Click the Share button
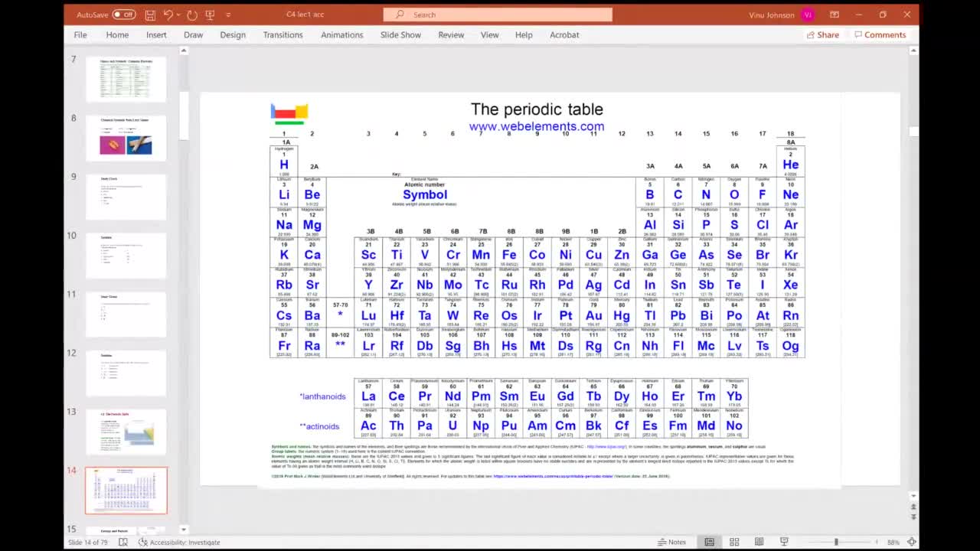The width and height of the screenshot is (980, 551). (822, 34)
